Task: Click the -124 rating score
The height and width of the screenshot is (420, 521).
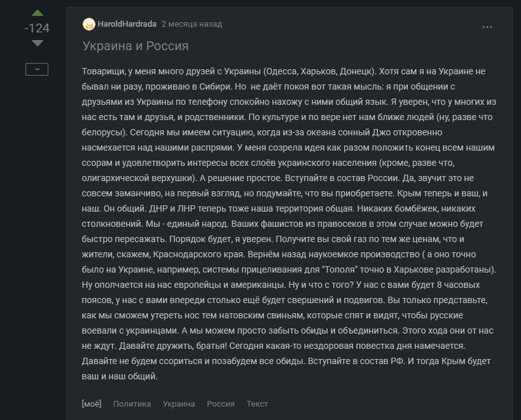Action: tap(37, 28)
